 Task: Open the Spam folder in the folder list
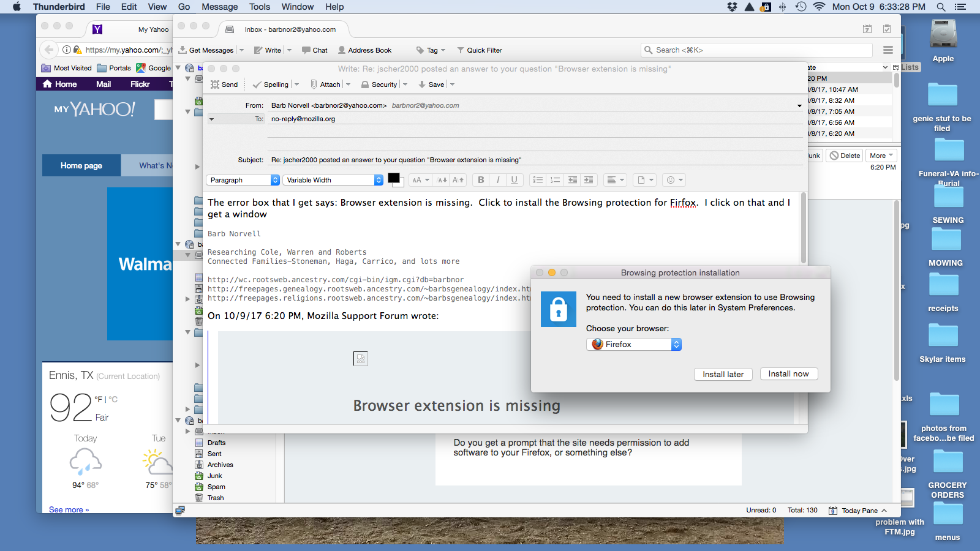[x=216, y=487]
